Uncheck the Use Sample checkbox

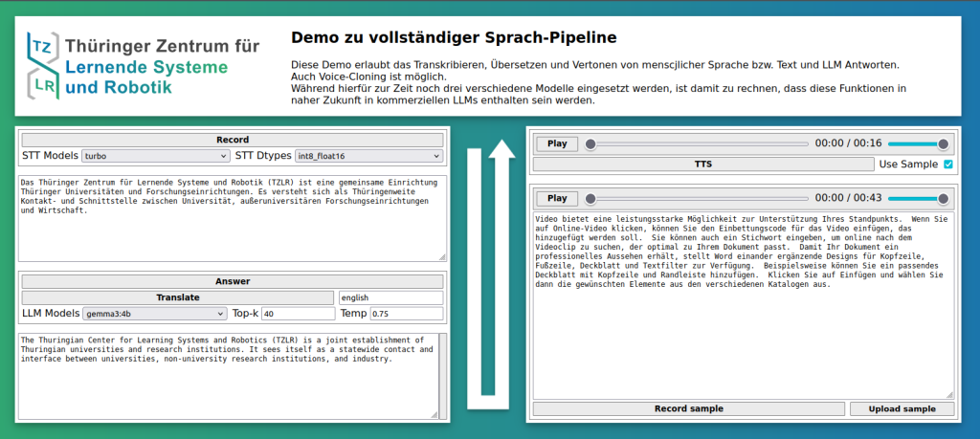tap(948, 165)
